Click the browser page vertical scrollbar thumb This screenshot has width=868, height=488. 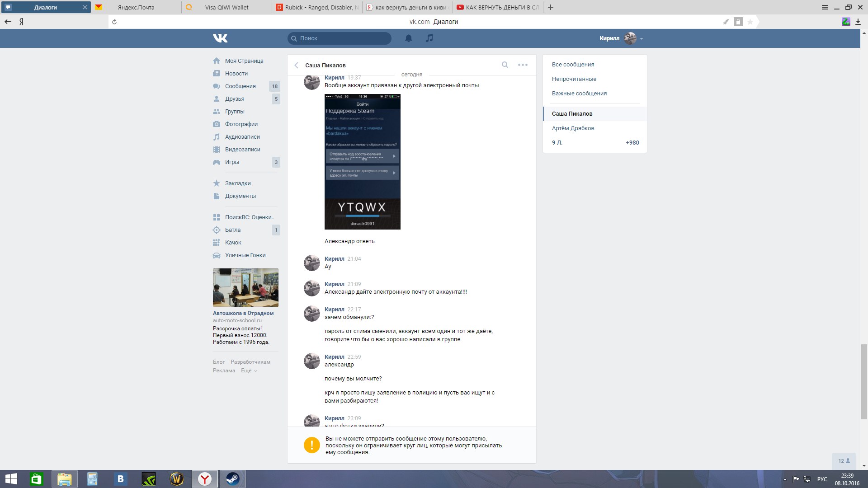(864, 382)
